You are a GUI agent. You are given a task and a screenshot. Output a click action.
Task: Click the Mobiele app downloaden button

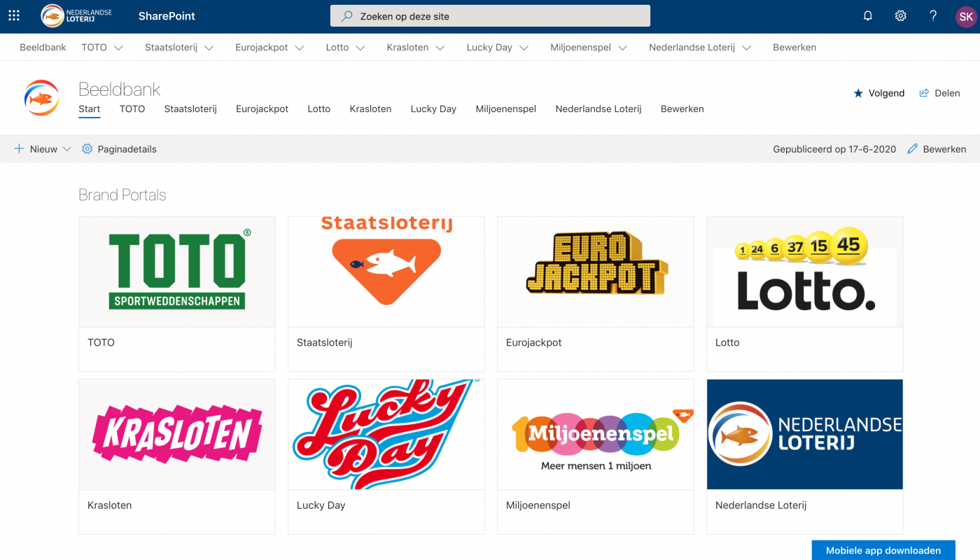click(x=883, y=550)
